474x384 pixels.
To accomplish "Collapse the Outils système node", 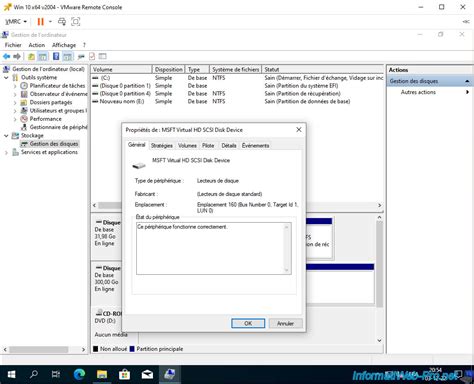I will pyautogui.click(x=6, y=77).
